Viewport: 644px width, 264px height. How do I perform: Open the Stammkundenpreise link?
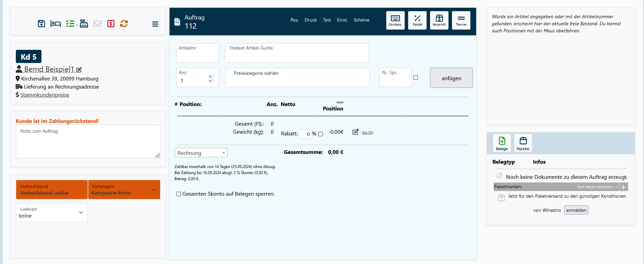45,95
